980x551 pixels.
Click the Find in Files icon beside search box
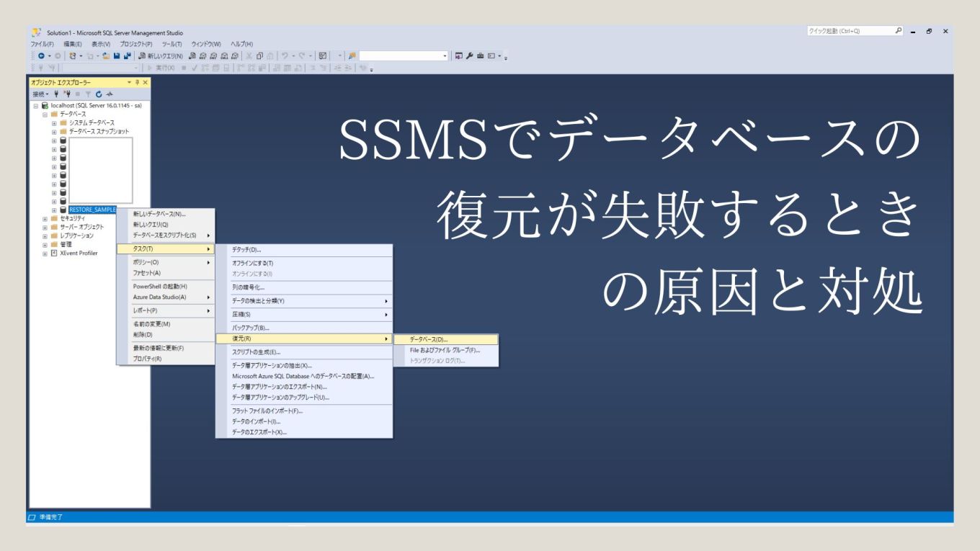[x=352, y=55]
